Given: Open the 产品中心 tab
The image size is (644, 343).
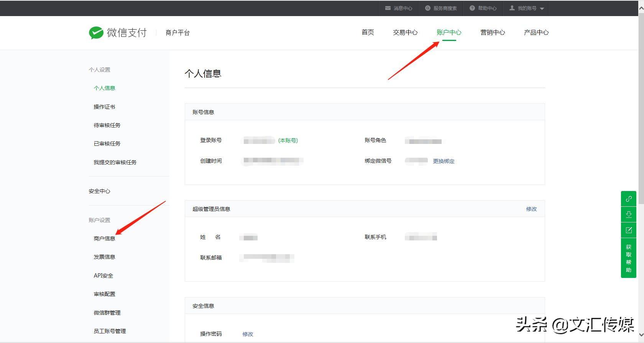Looking at the screenshot, I should click(x=536, y=33).
